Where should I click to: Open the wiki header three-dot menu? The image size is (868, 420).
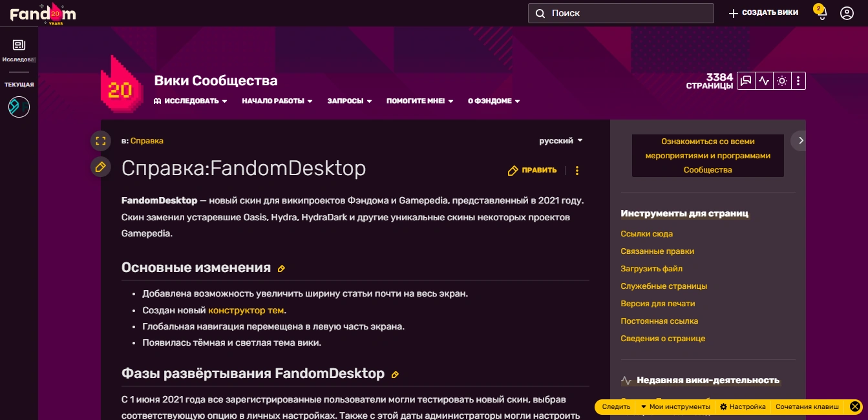click(798, 81)
